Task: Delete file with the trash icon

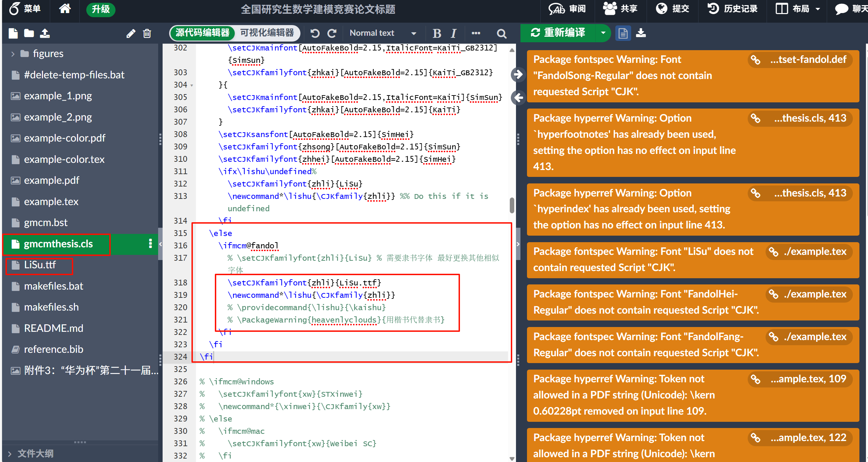Action: 147,33
